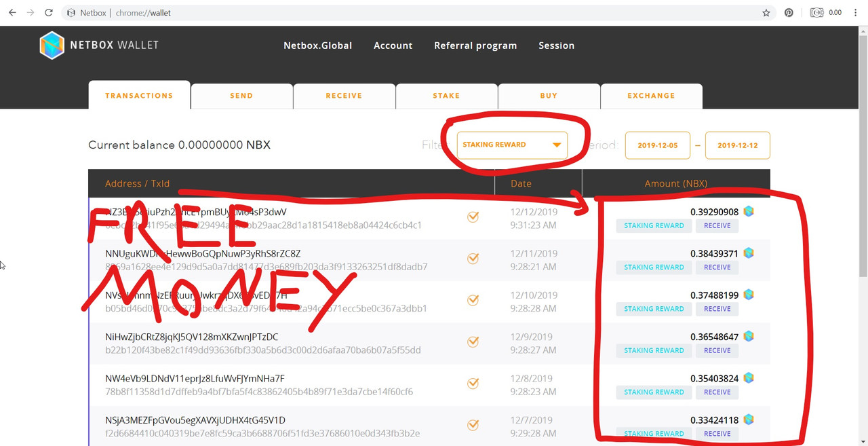Click the NBX coin icon beside 0.36548647
The height and width of the screenshot is (446, 868).
point(749,337)
